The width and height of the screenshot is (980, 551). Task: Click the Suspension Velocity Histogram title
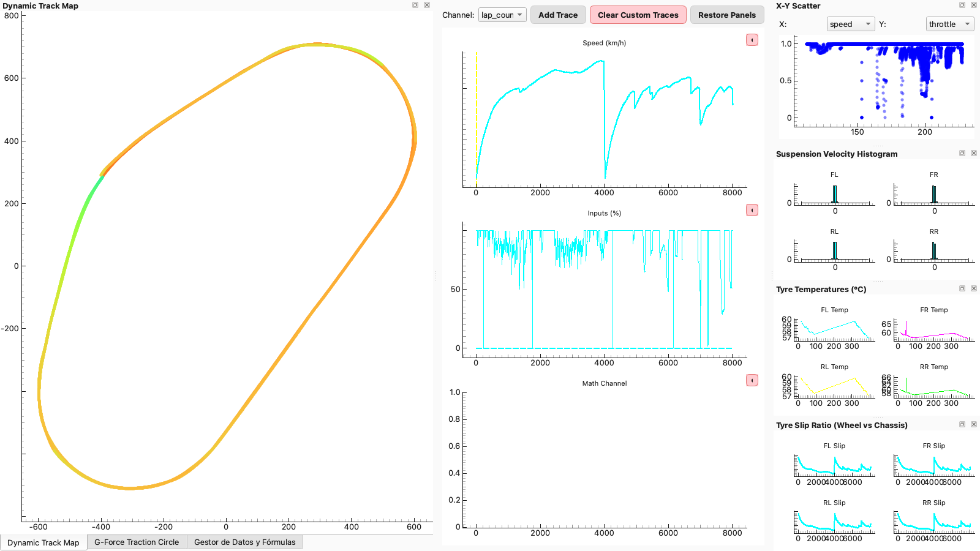point(837,154)
